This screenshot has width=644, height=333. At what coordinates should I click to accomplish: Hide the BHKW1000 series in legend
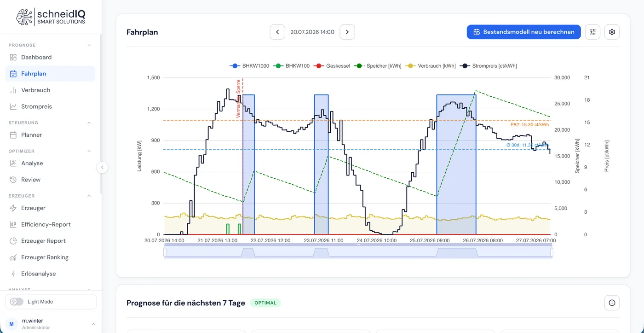249,66
